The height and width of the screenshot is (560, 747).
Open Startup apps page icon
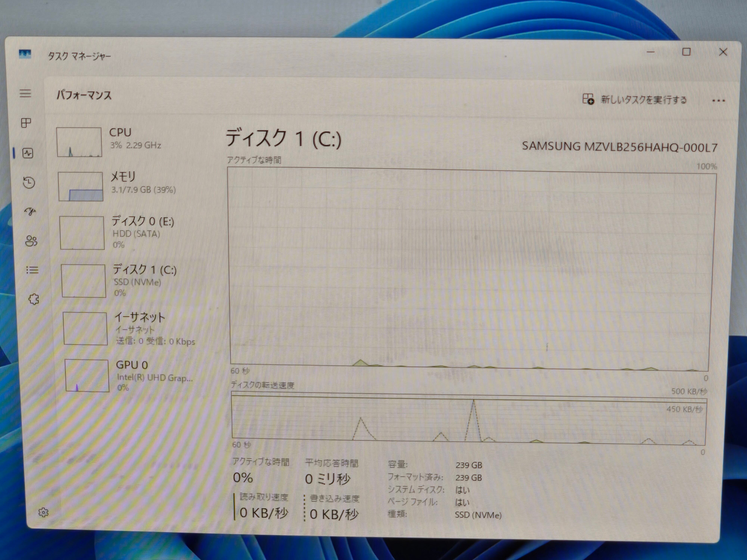pos(30,212)
